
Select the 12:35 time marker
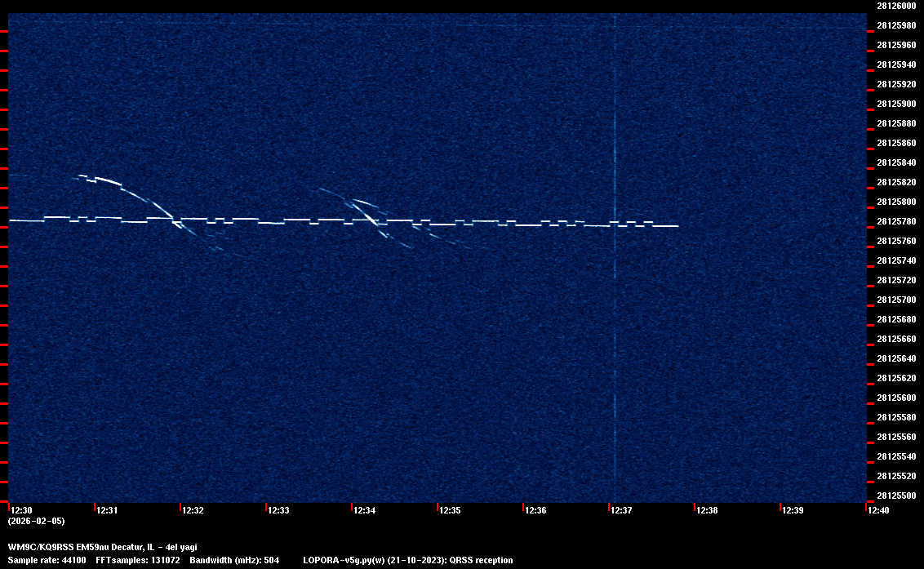[x=450, y=510]
